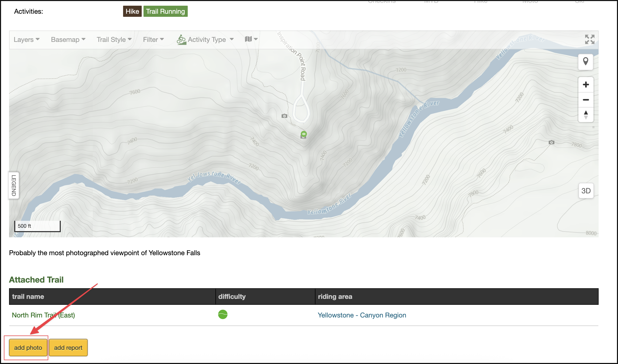The image size is (618, 364).
Task: Toggle the Trail Running activity tag
Action: pos(165,11)
